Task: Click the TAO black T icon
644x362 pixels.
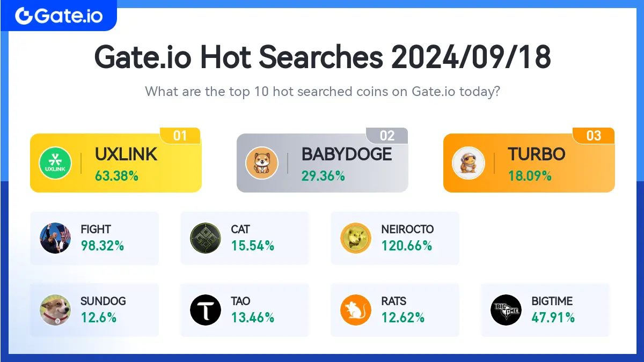Action: (206, 310)
